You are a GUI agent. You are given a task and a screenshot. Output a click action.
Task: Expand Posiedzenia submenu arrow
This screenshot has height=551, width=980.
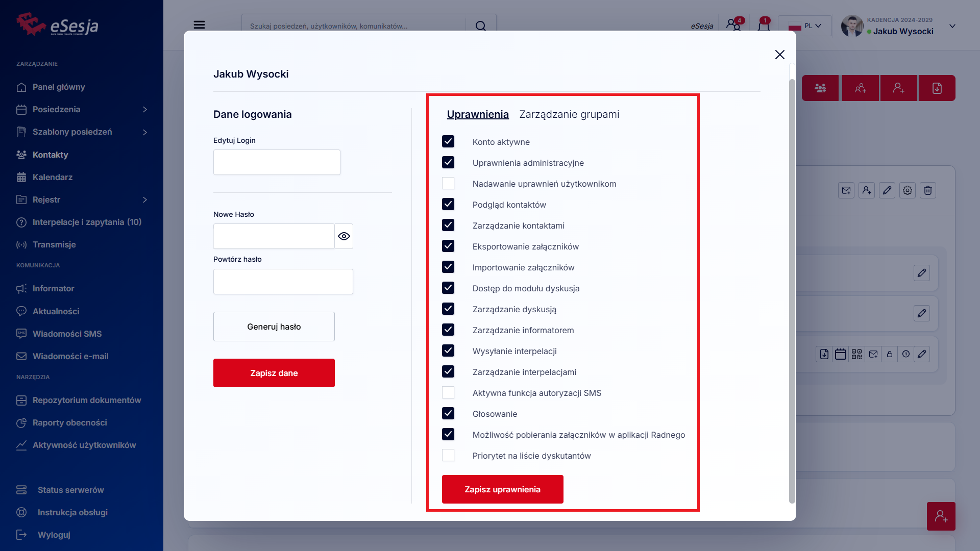point(145,110)
